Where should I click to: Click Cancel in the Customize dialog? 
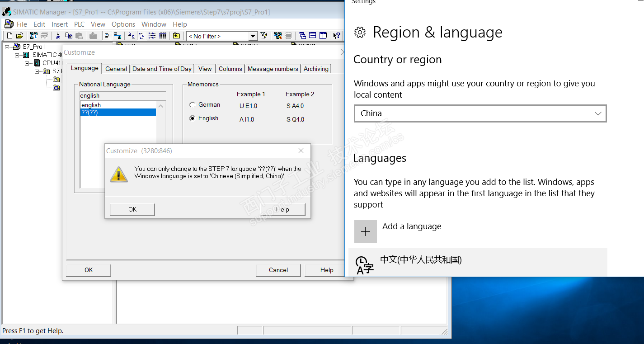point(278,270)
